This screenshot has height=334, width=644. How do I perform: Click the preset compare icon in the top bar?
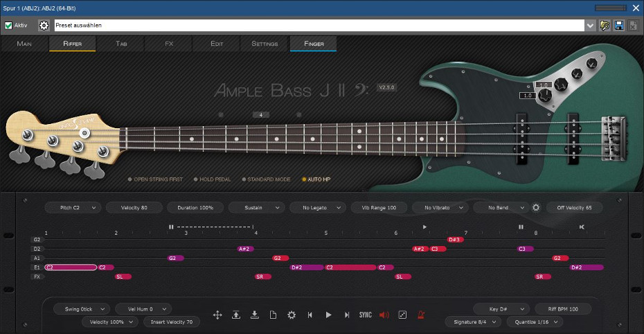[605, 26]
